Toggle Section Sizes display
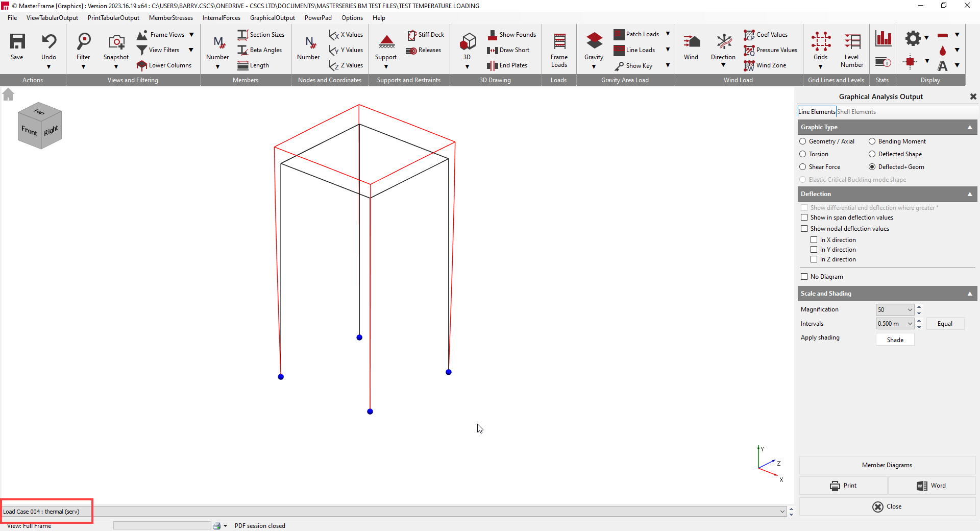980x531 pixels. [x=261, y=35]
